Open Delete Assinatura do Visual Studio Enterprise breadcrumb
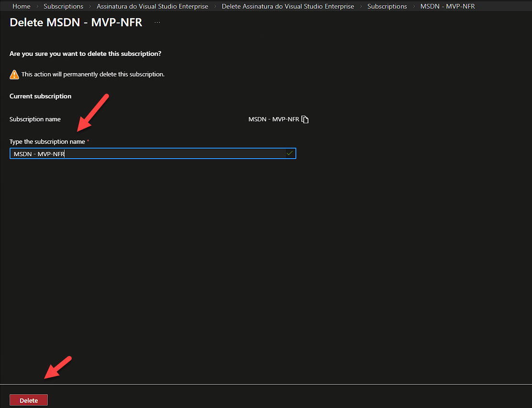The width and height of the screenshot is (532, 408). pyautogui.click(x=288, y=6)
